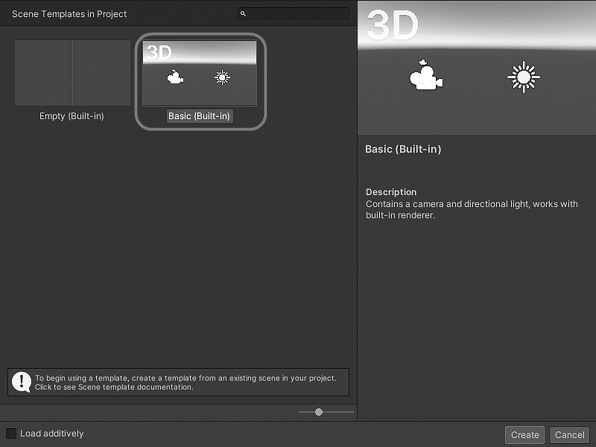Focus the template search field
Viewport: 596px width, 447px height.
point(293,14)
